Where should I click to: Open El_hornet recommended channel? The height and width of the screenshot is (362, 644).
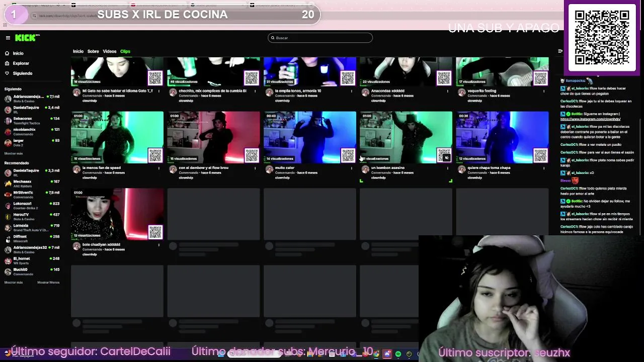tap(32, 260)
